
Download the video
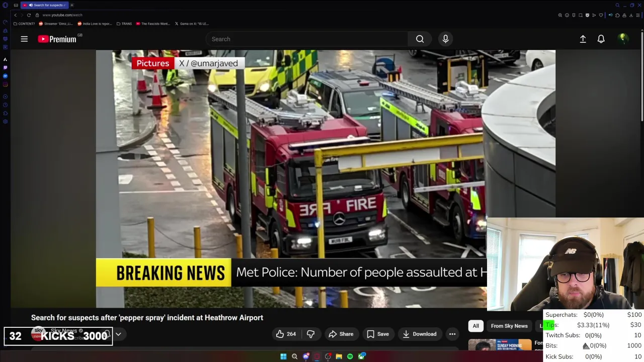pyautogui.click(x=419, y=334)
